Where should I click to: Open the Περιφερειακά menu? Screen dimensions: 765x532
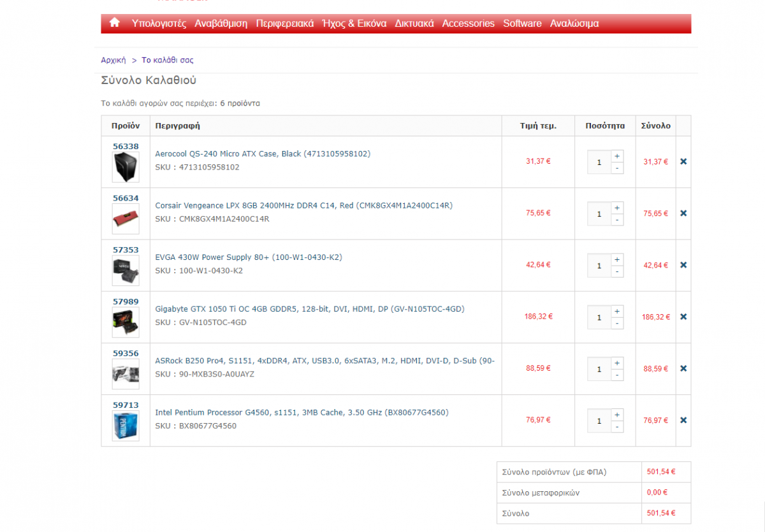(x=285, y=24)
